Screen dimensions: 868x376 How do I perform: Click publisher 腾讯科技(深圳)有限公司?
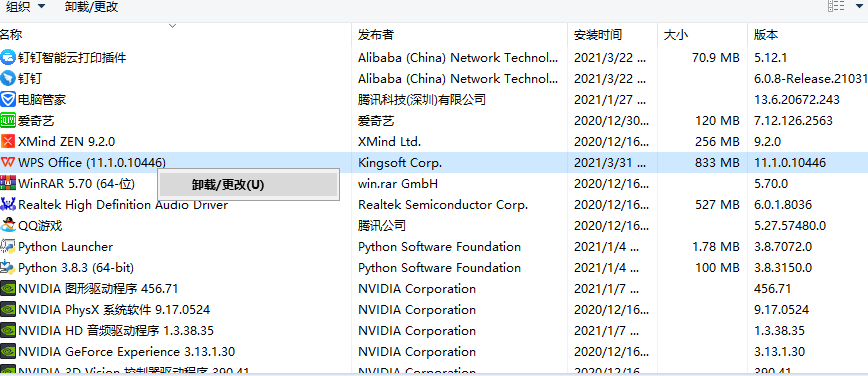coord(422,99)
